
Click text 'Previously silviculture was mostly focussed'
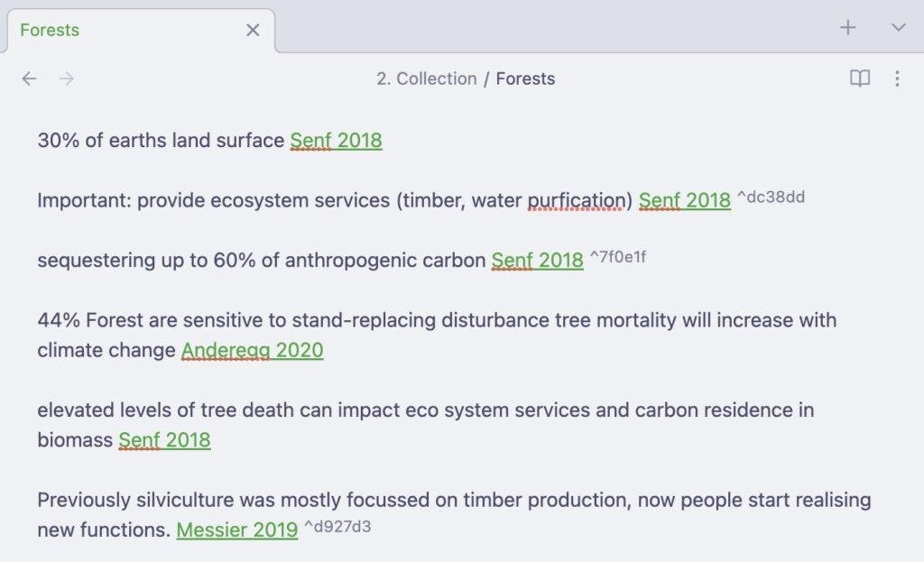pos(234,500)
